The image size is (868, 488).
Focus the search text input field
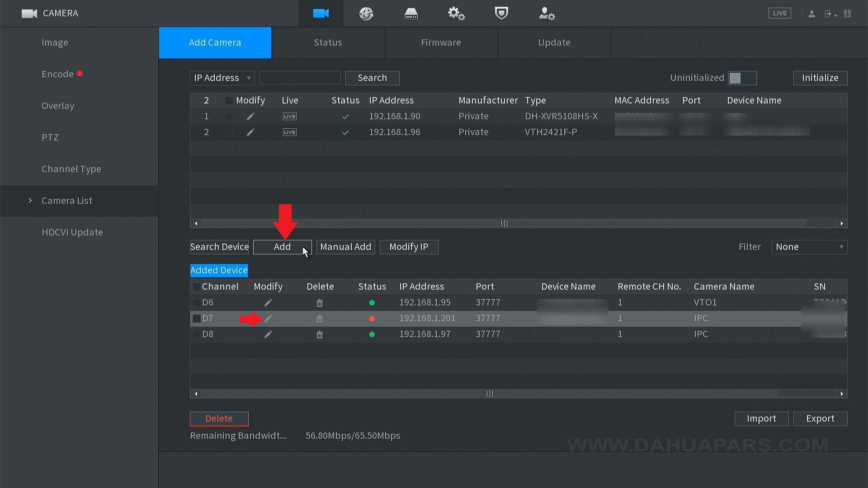(300, 78)
